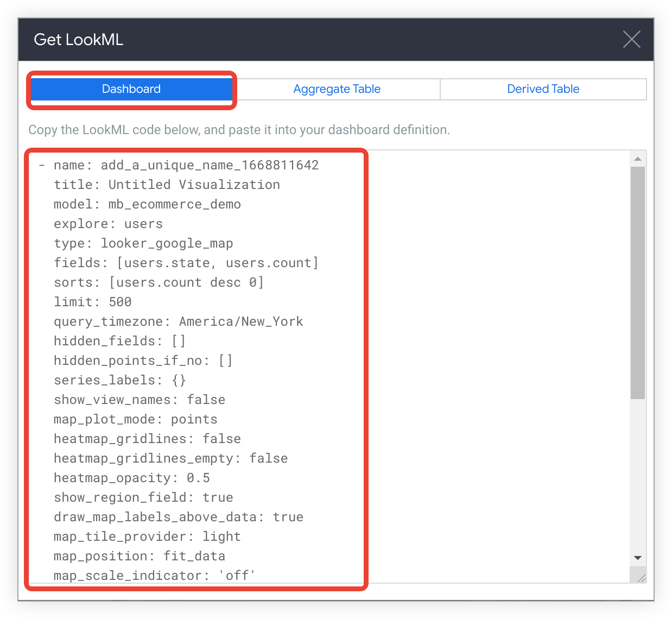This screenshot has height=619, width=672.
Task: Click the scrollbar down arrow
Action: 638,558
